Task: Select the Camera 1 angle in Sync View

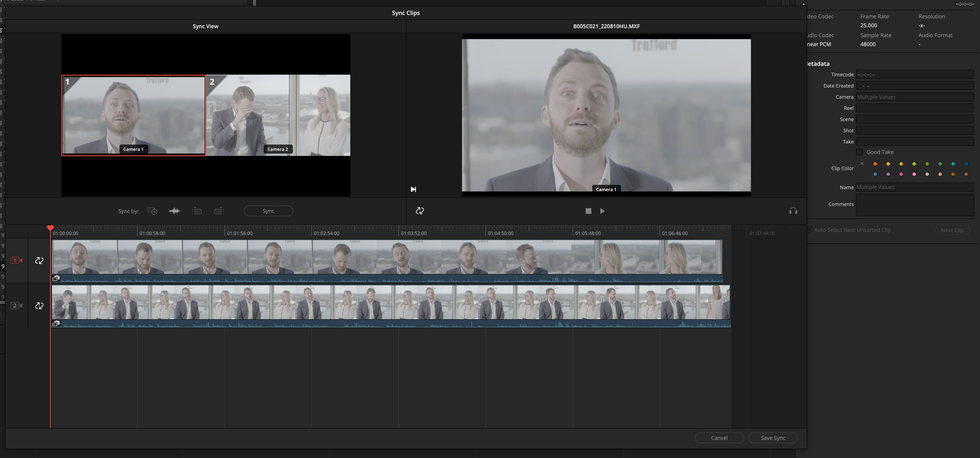Action: click(134, 116)
